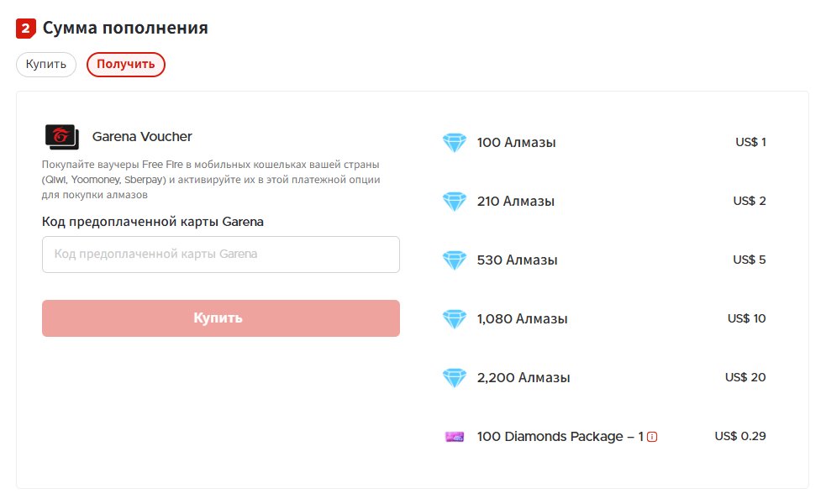Open info icon next to Diamonds Package
The width and height of the screenshot is (826, 504).
tap(652, 437)
